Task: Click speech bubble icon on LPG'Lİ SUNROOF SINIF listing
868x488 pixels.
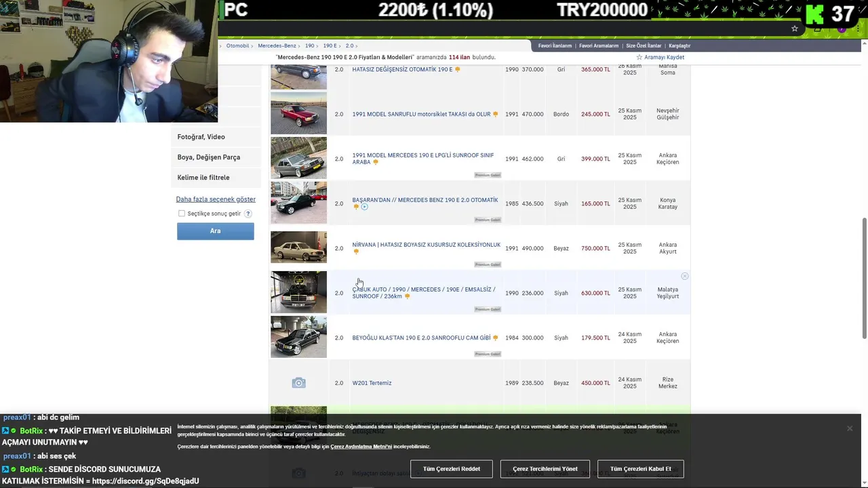Action: coord(375,163)
